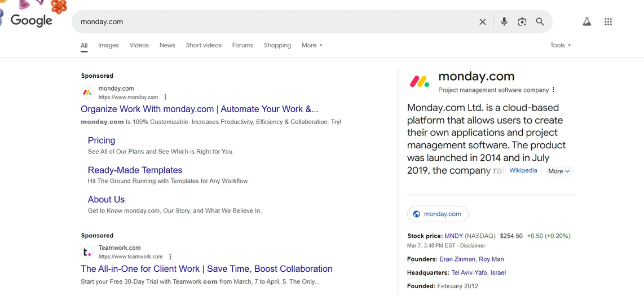This screenshot has width=644, height=300.
Task: Click 'Headquarters:' label in knowledge panel
Action: [x=429, y=272]
